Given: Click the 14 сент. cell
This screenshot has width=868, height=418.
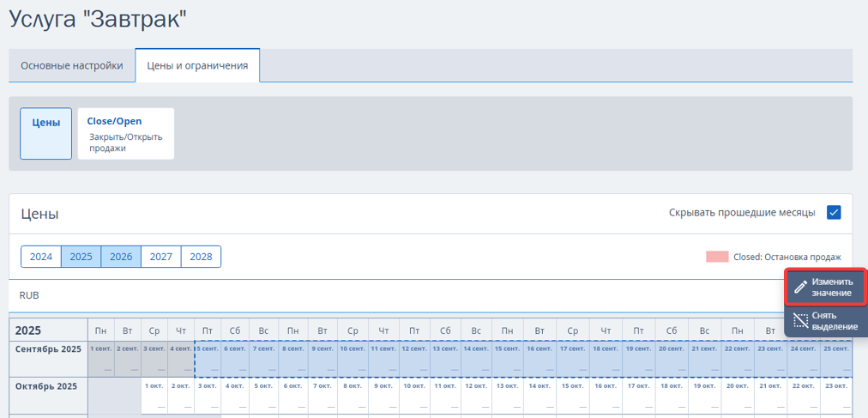Looking at the screenshot, I should pyautogui.click(x=477, y=360).
